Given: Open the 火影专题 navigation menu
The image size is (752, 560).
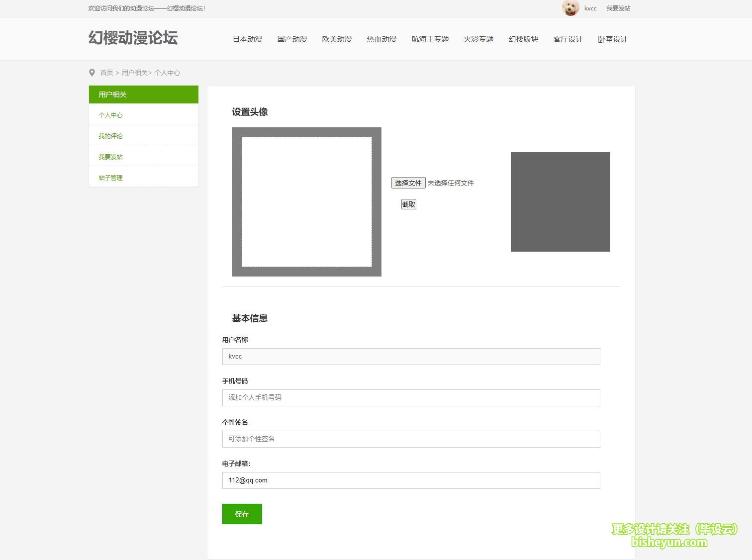Looking at the screenshot, I should pyautogui.click(x=479, y=39).
